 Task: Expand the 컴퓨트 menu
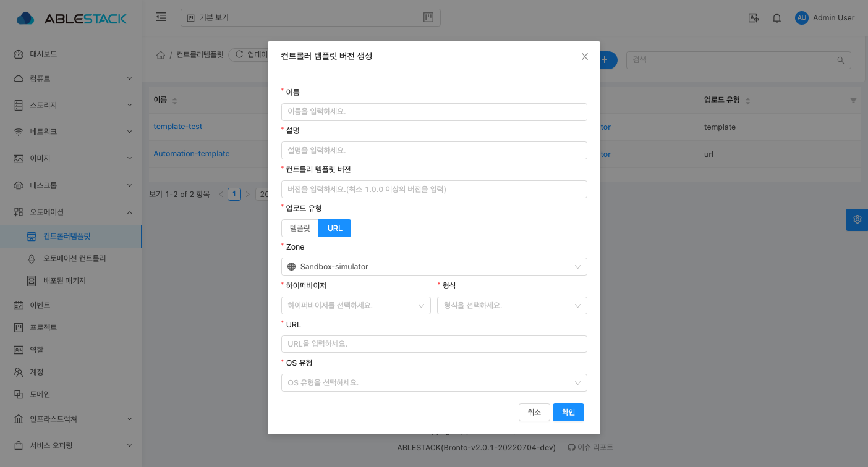click(71, 78)
